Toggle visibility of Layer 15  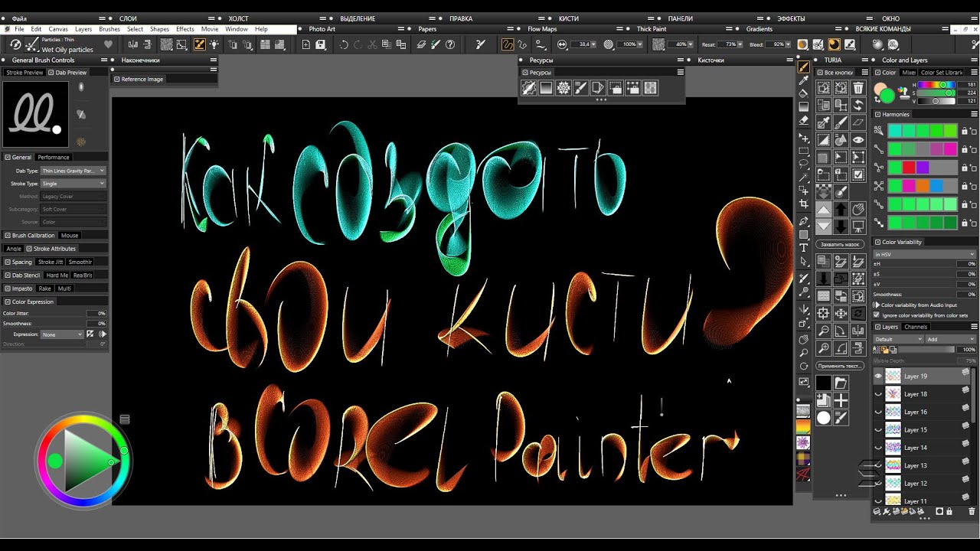878,429
